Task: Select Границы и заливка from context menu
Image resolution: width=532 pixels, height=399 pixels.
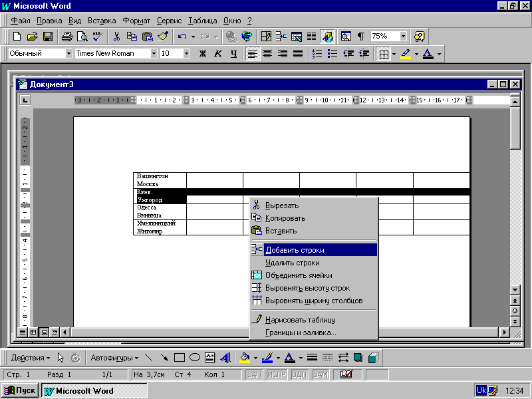Action: (x=314, y=332)
